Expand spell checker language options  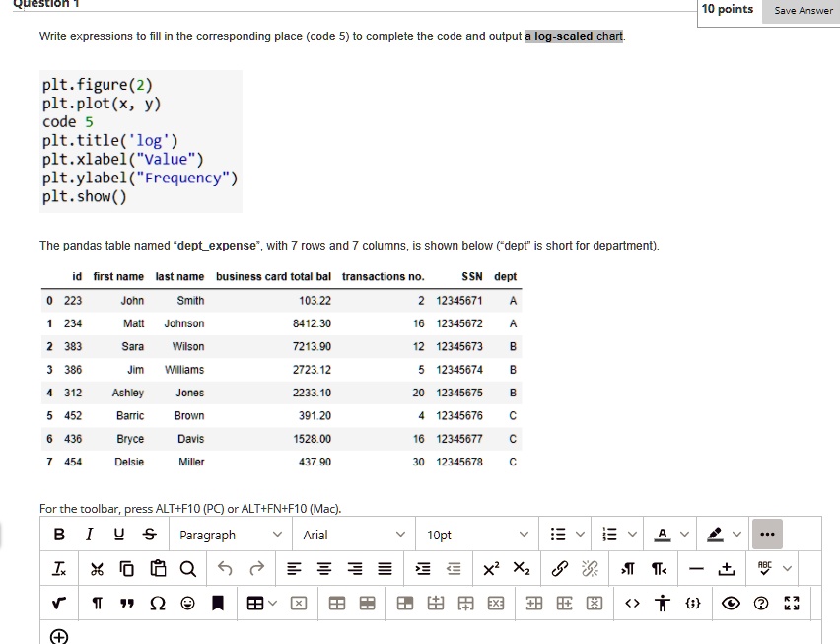tap(787, 568)
